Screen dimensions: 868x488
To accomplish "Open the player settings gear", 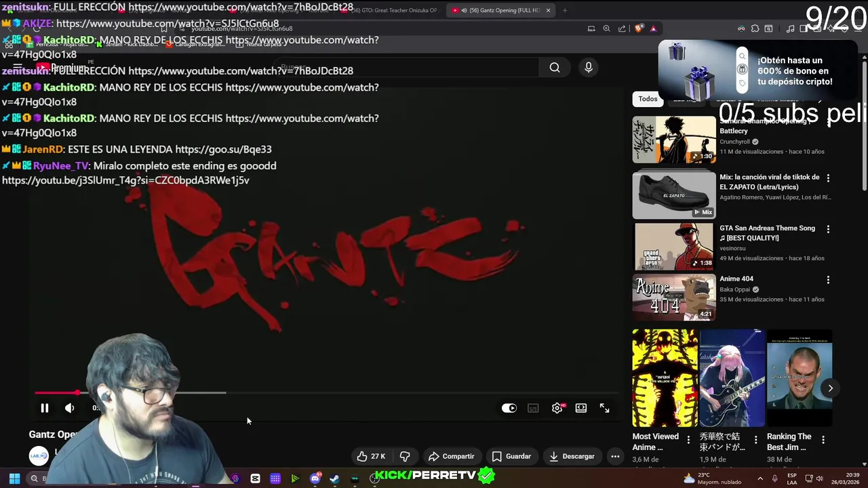I will click(x=557, y=408).
